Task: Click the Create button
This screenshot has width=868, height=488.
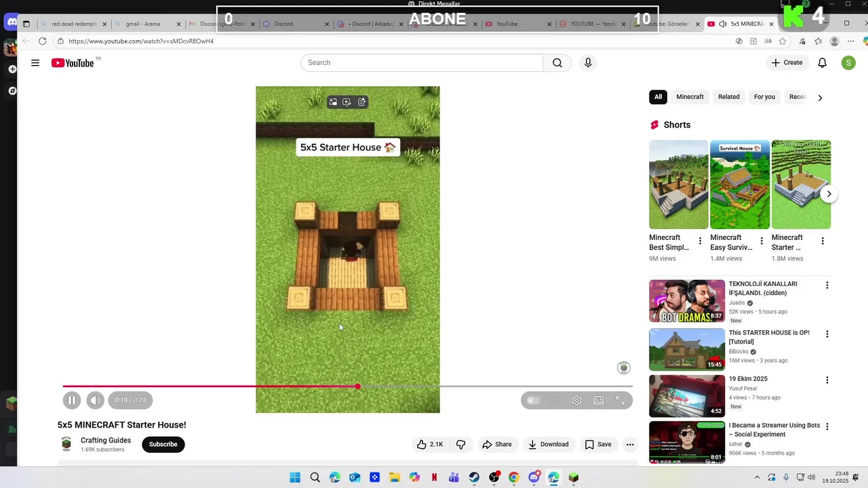Action: click(787, 63)
